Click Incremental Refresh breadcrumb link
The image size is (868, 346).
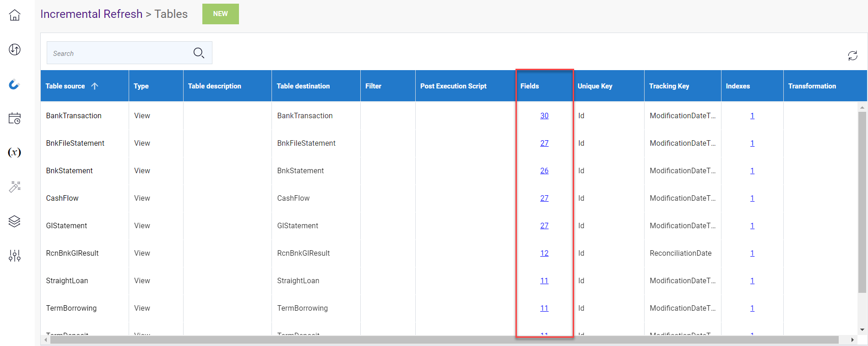[x=92, y=14]
